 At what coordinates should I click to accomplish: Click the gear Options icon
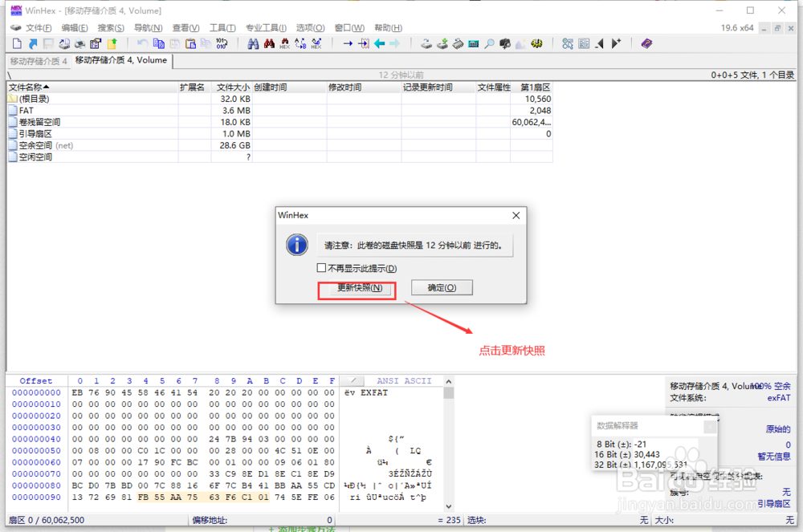[x=536, y=43]
